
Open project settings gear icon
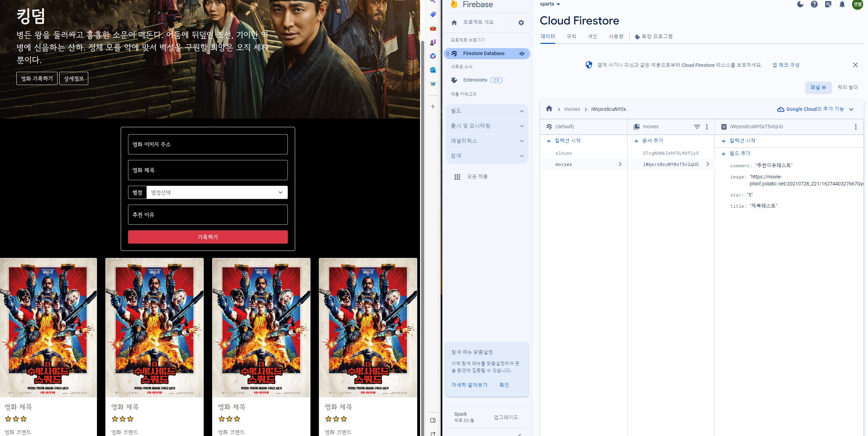click(x=521, y=23)
